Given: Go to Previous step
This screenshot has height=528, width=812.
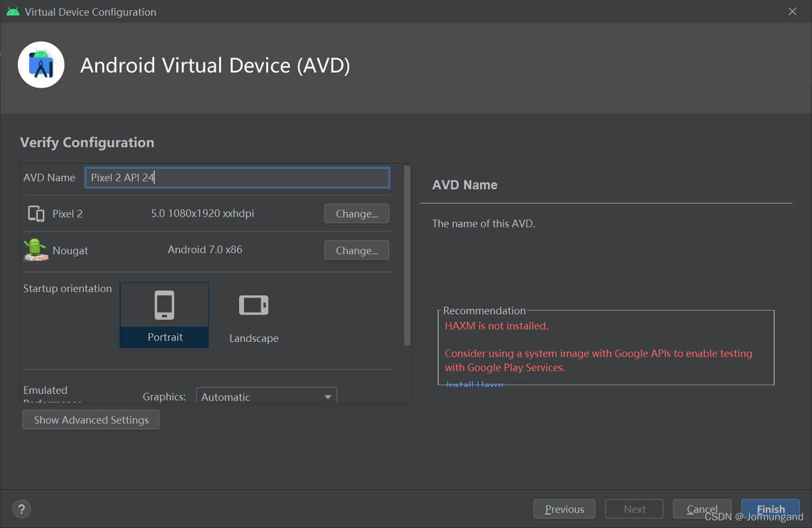Looking at the screenshot, I should point(564,509).
